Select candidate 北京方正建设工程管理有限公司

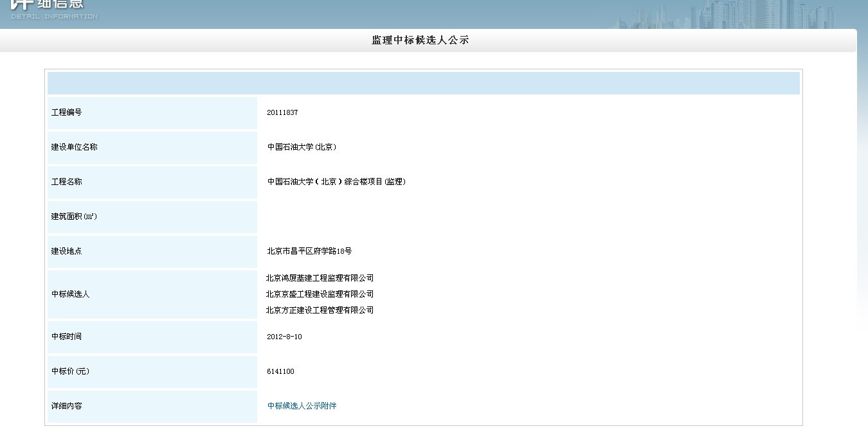coord(320,310)
